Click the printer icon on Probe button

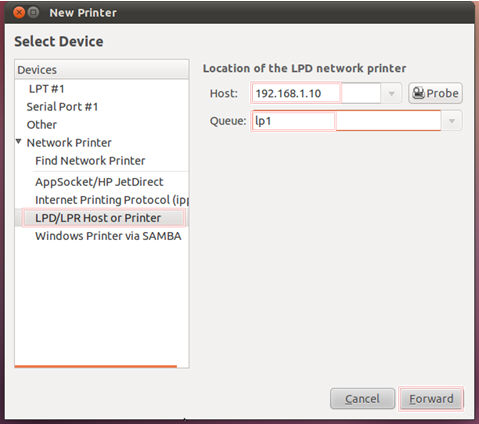point(418,93)
